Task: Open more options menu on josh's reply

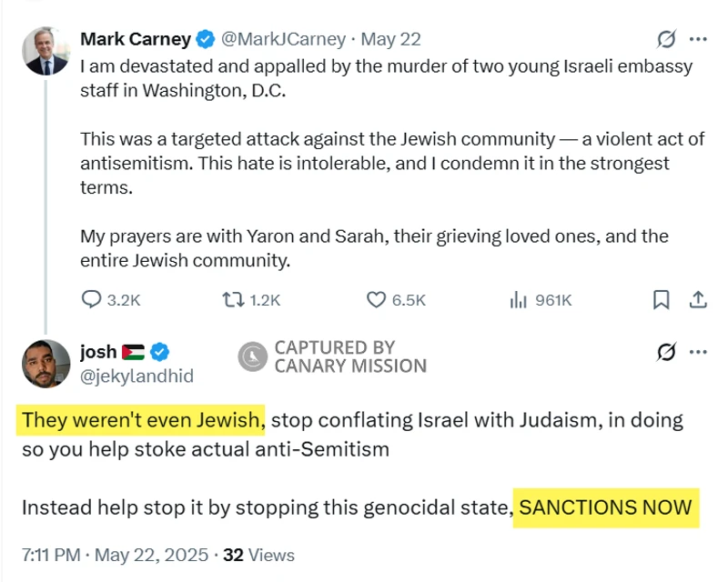Action: (698, 352)
